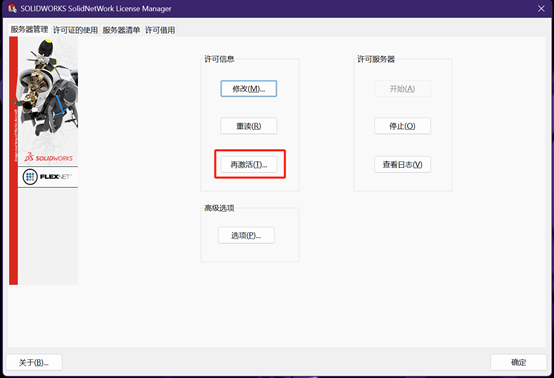The height and width of the screenshot is (378, 554).
Task: Click the 修改(M)... button
Action: point(248,89)
